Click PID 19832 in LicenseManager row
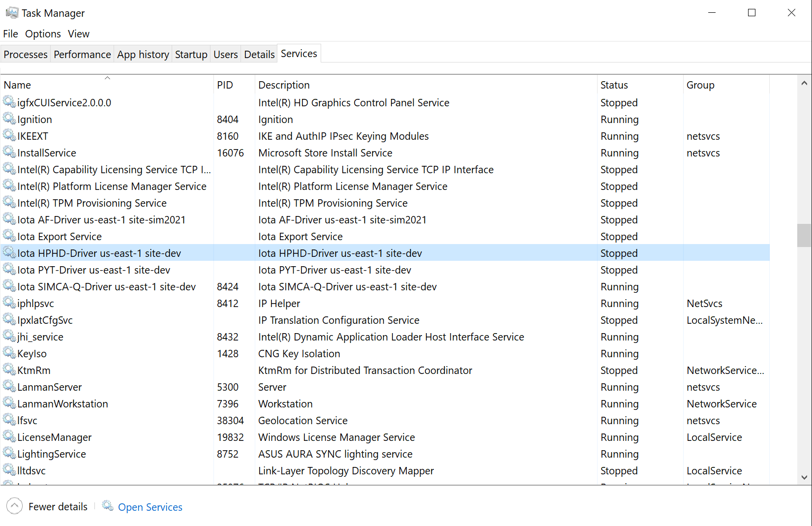The image size is (812, 526). pyautogui.click(x=230, y=437)
